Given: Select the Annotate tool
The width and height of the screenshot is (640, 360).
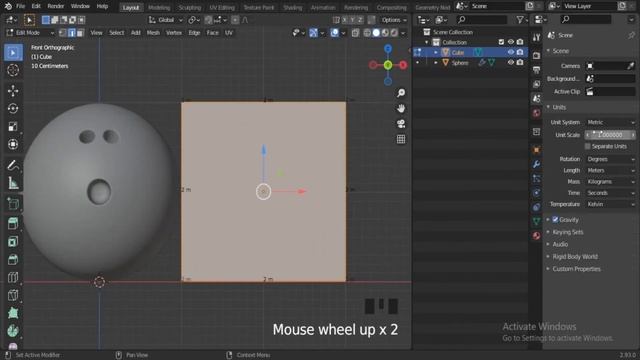Looking at the screenshot, I should (13, 165).
